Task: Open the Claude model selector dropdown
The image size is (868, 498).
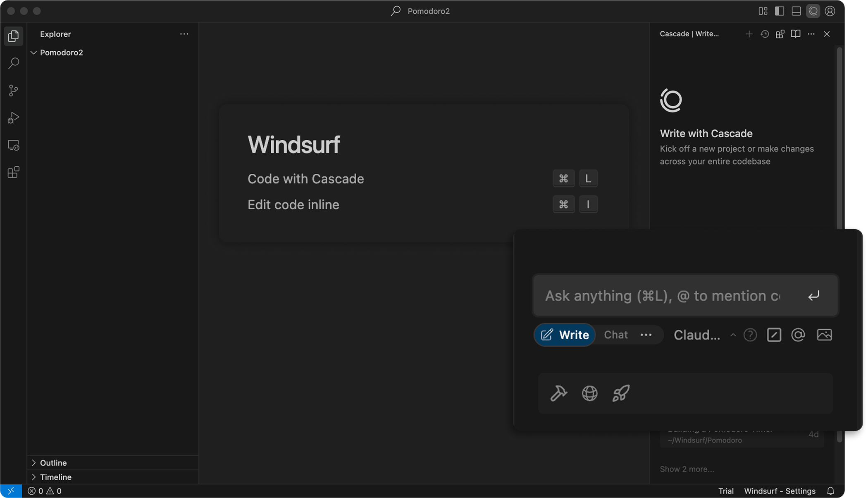Action: click(697, 335)
